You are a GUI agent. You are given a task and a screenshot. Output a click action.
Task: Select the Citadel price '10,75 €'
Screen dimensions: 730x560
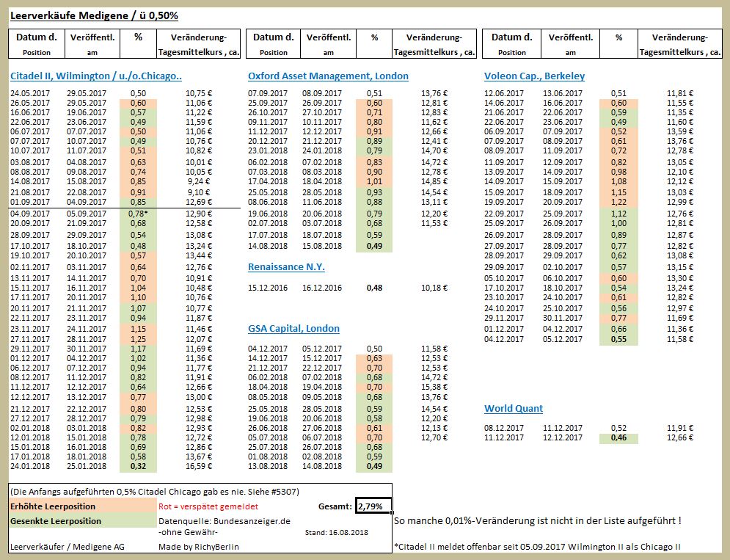pos(199,94)
